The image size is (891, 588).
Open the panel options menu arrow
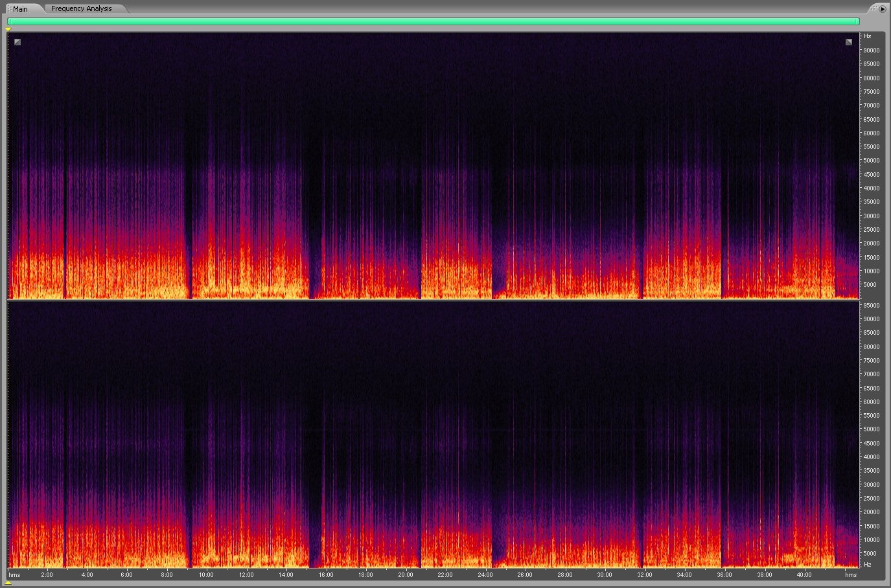883,8
